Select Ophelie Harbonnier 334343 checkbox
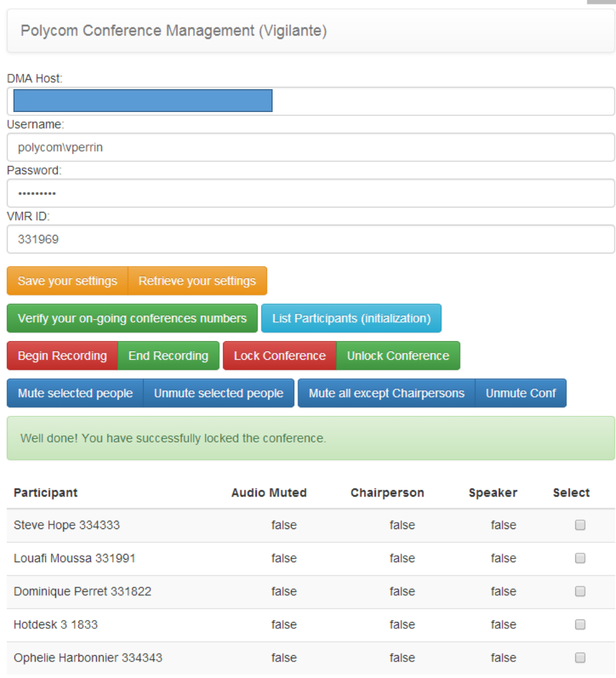This screenshot has height=678, width=616. 580,658
